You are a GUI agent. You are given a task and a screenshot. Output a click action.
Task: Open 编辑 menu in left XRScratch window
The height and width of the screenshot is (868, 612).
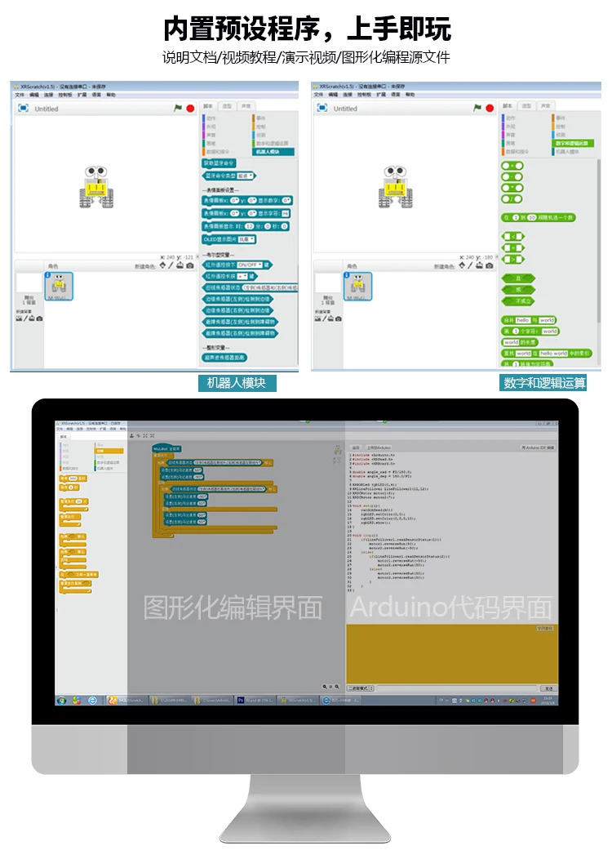point(33,96)
